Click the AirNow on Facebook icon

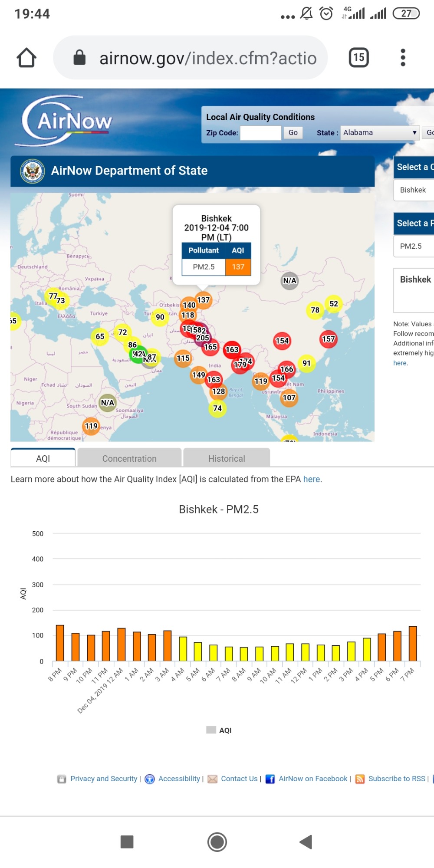pos(270,779)
